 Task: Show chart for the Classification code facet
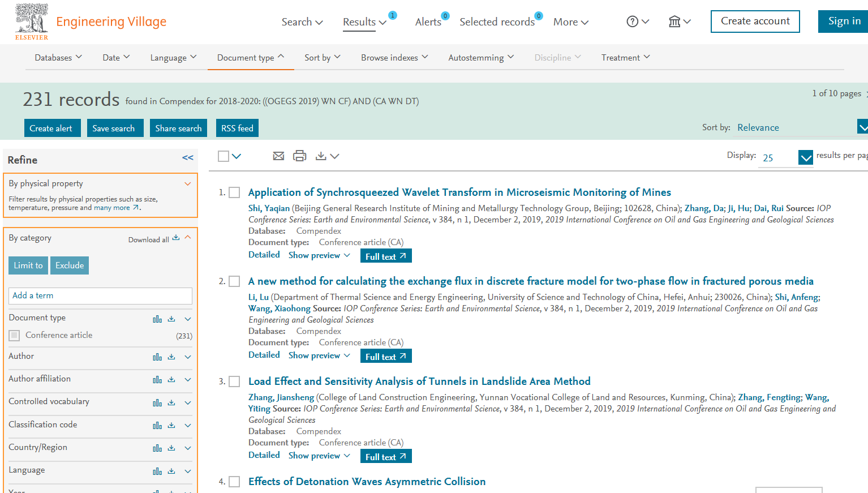pos(157,426)
